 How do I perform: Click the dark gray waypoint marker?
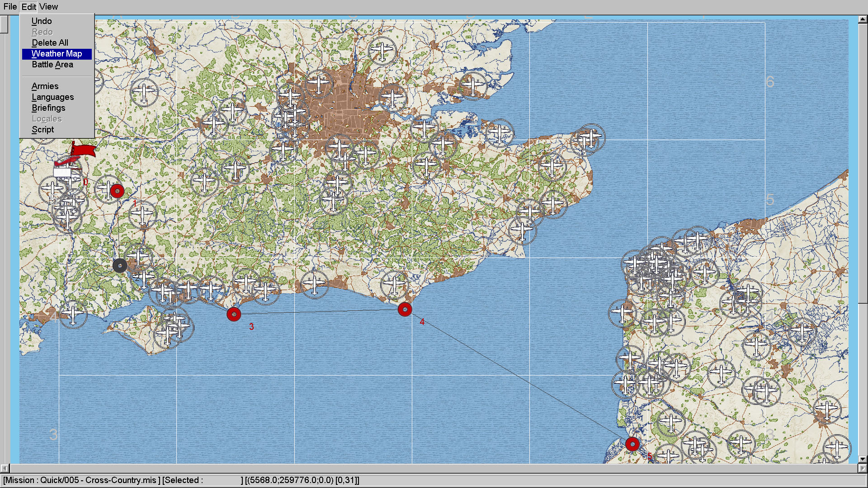point(120,266)
